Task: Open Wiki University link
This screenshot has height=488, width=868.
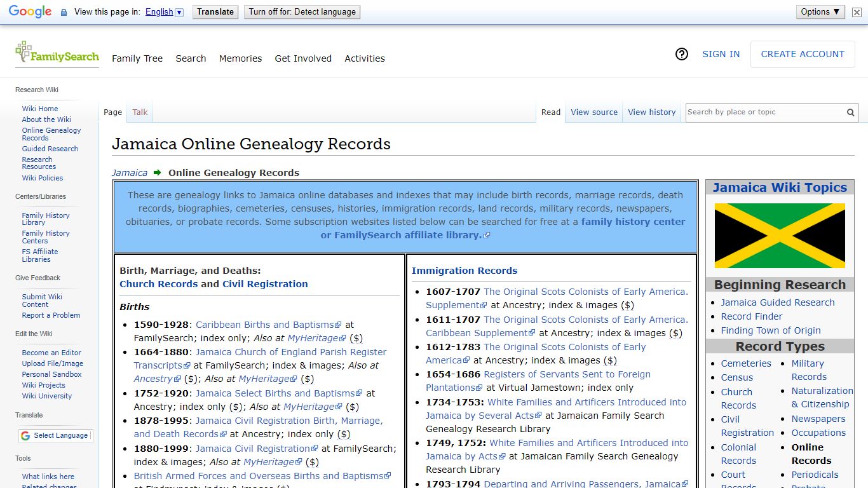Action: 47,396
